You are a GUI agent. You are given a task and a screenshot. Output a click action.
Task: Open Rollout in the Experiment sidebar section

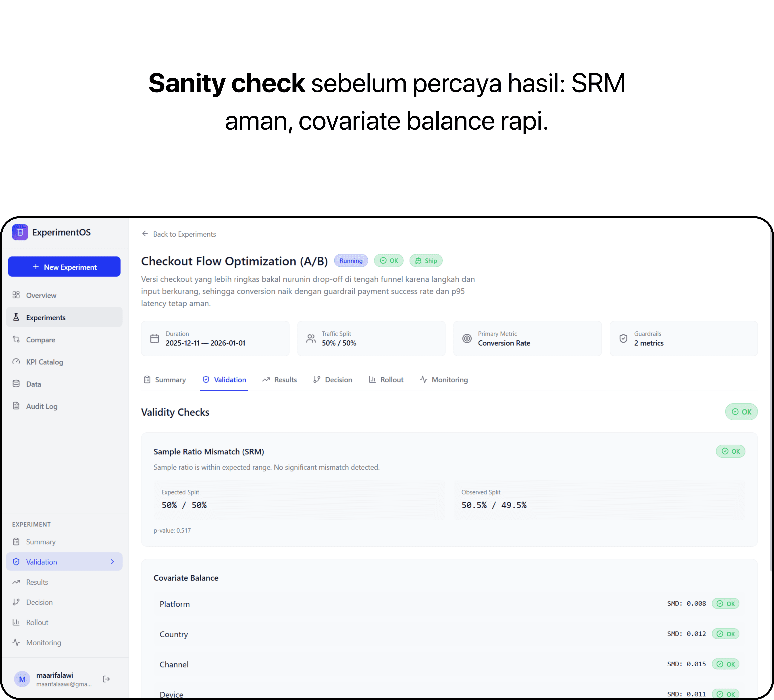[x=37, y=622]
